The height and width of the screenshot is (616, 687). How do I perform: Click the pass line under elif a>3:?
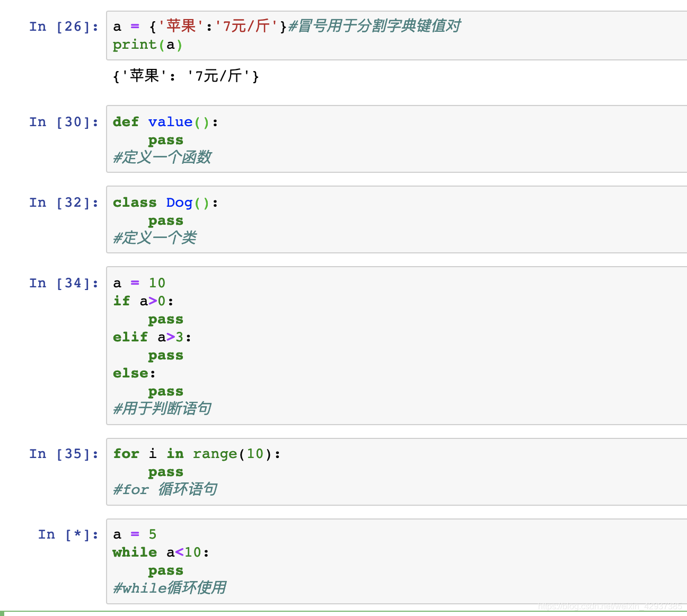(x=166, y=356)
